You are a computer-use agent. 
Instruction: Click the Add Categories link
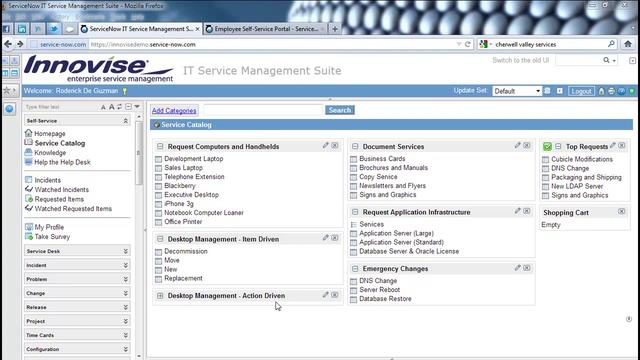tap(174, 111)
